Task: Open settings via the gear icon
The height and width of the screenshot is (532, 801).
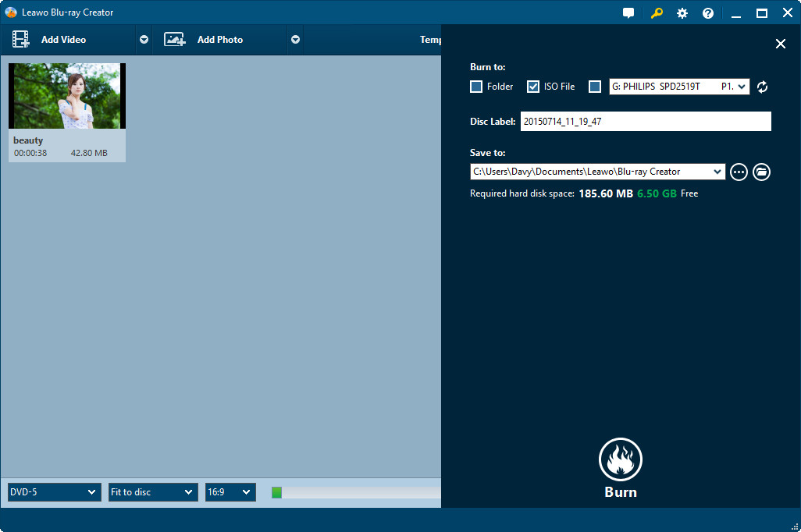Action: coord(682,13)
